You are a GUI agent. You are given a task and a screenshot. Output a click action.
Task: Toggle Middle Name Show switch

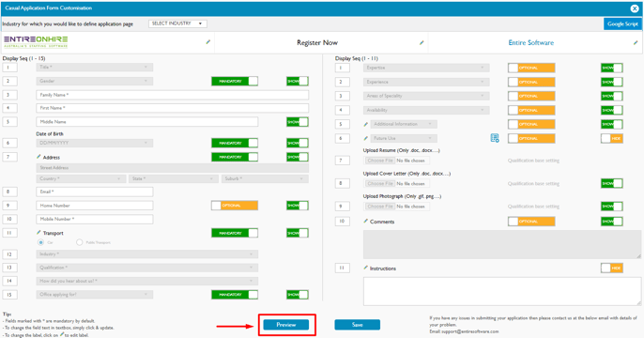point(298,122)
